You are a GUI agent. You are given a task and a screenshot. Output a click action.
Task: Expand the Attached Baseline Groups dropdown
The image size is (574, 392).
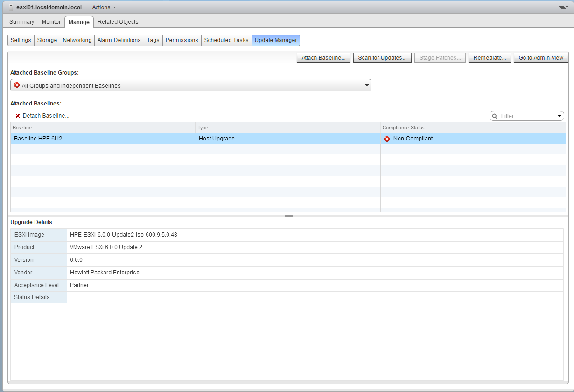[367, 85]
